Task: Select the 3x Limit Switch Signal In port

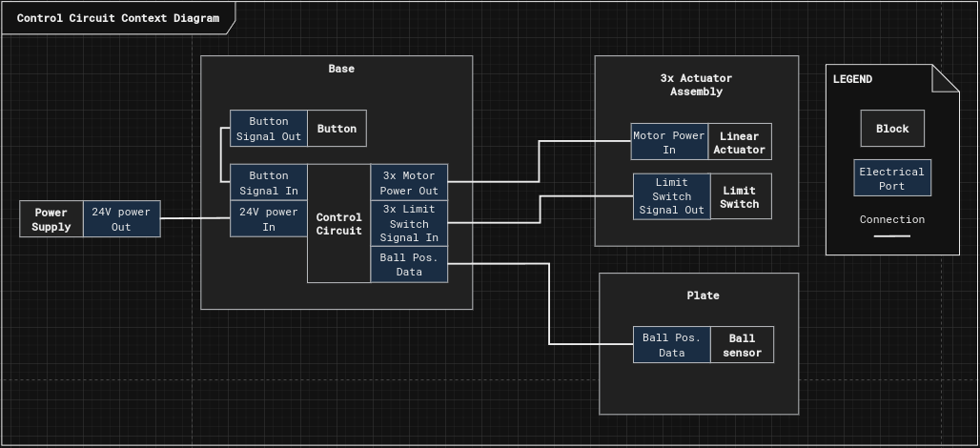Action: pyautogui.click(x=409, y=223)
